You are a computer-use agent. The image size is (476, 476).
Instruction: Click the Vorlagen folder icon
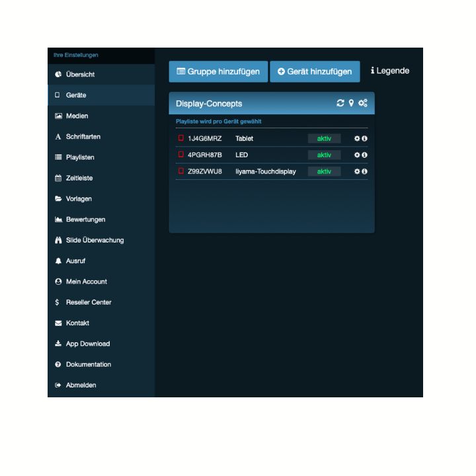pos(58,198)
